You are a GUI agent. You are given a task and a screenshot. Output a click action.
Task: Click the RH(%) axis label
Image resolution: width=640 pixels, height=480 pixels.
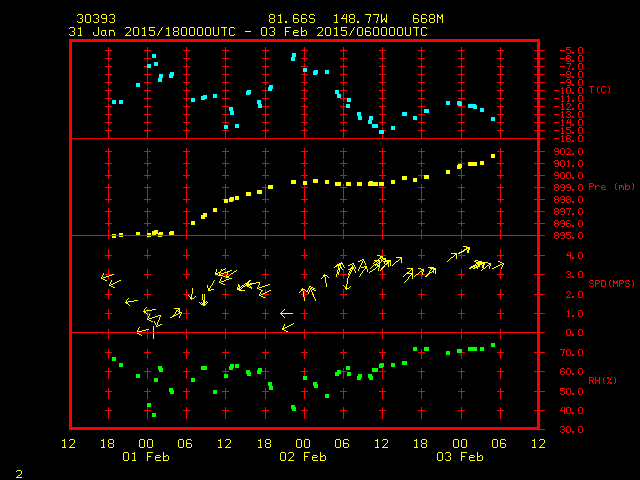602,380
